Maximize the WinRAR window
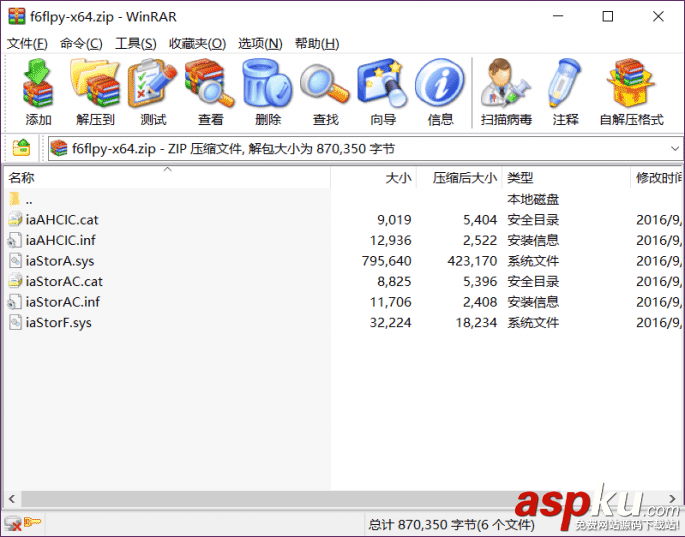 pos(608,16)
